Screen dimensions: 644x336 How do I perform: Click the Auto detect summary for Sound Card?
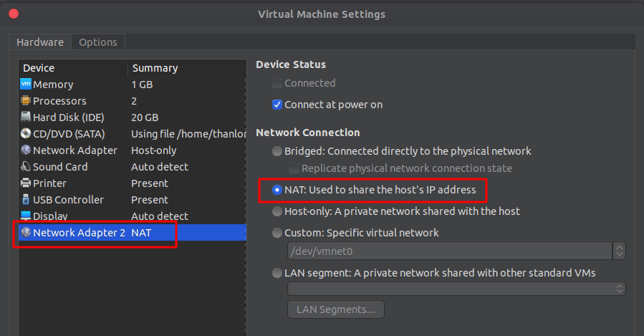click(x=160, y=167)
